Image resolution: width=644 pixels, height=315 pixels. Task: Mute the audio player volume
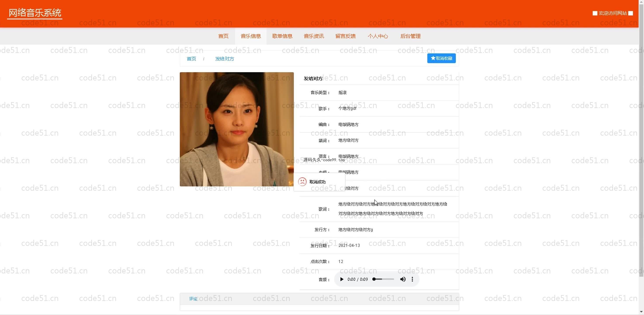point(403,279)
